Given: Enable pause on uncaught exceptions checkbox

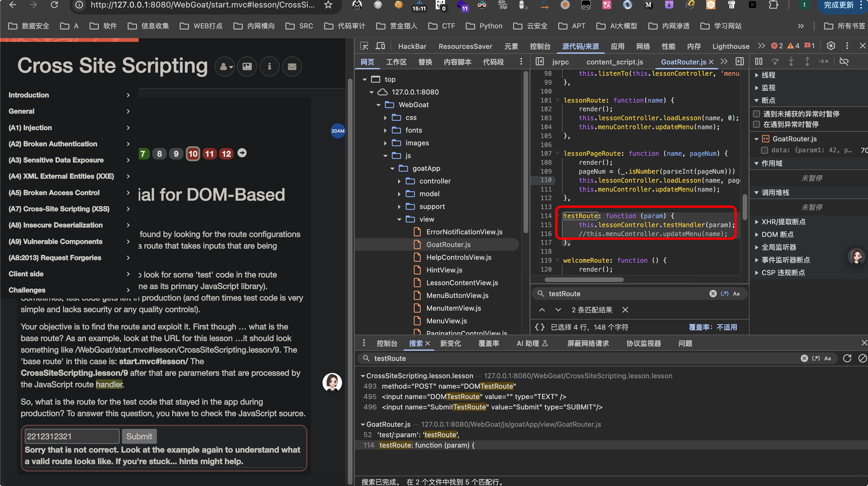Looking at the screenshot, I should click(x=756, y=114).
